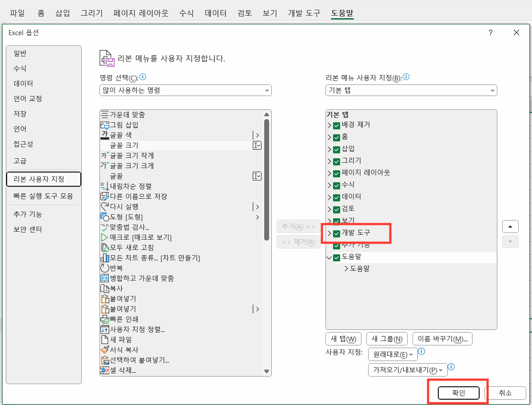Click the 취소 button
Image resolution: width=532 pixels, height=405 pixels.
505,393
